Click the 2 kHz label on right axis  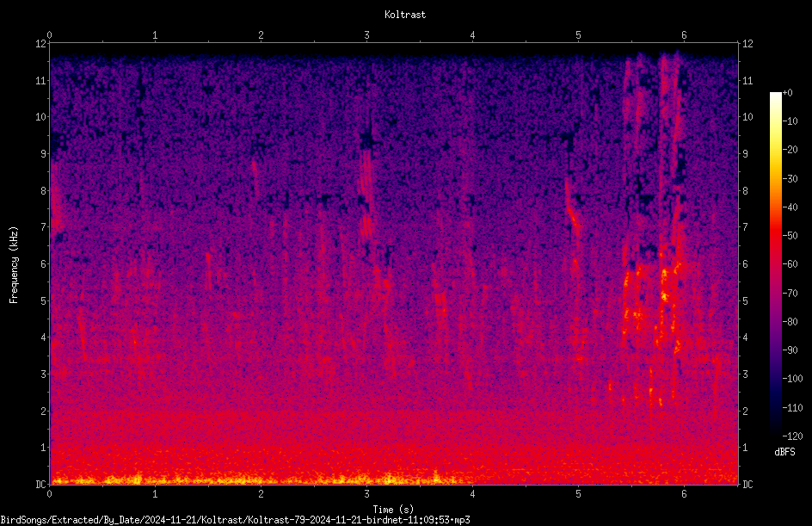[745, 411]
